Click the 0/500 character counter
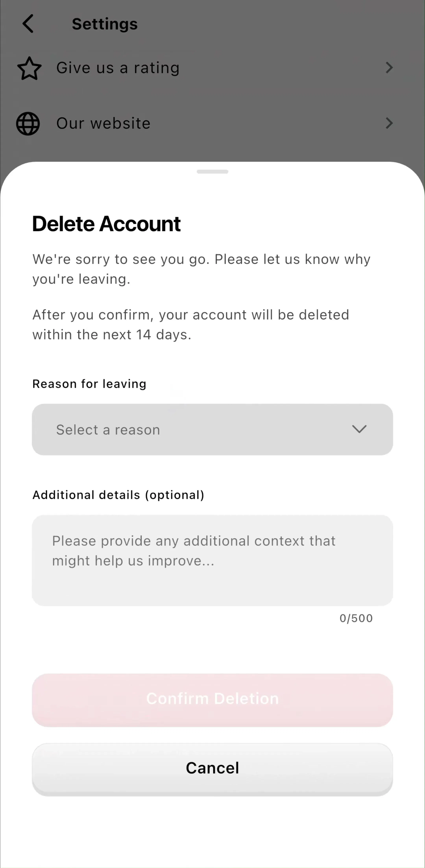This screenshot has height=868, width=425. 356,618
